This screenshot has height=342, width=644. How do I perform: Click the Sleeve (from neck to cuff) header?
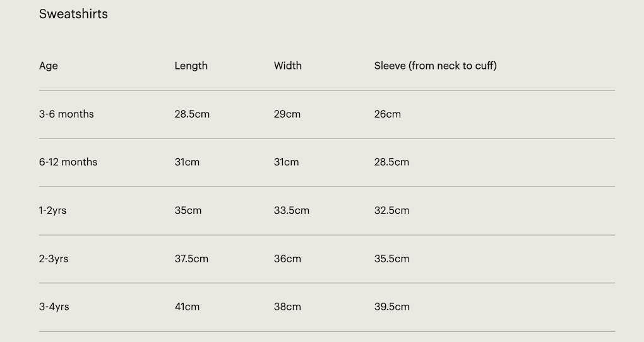(x=435, y=66)
